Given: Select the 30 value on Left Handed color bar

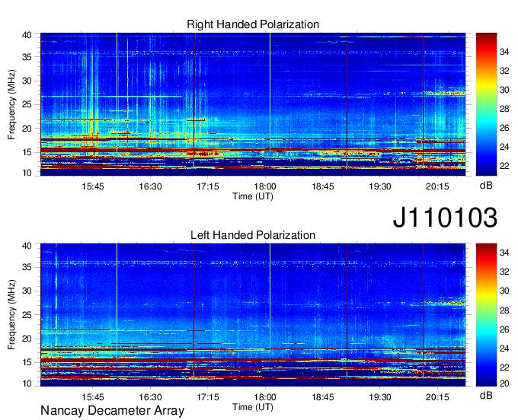Looking at the screenshot, I should (504, 291).
